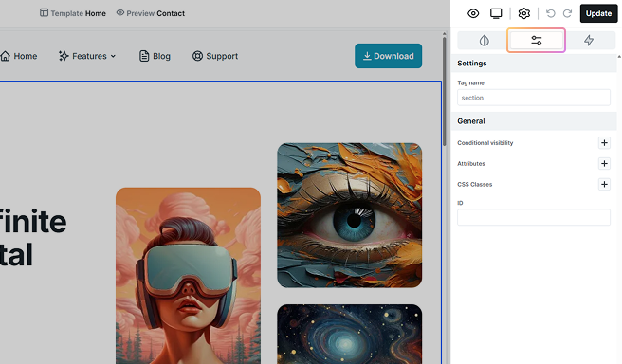Select the spiral galaxy image
The image size is (622, 364).
350,335
